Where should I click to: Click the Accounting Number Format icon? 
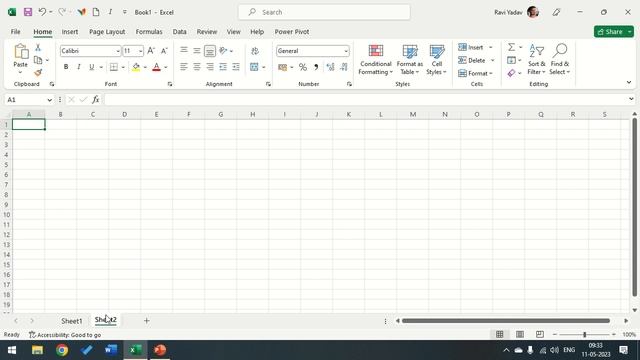click(x=282, y=67)
